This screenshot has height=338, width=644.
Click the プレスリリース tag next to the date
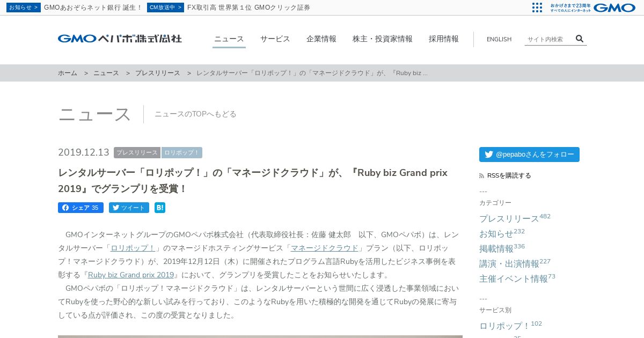point(137,153)
